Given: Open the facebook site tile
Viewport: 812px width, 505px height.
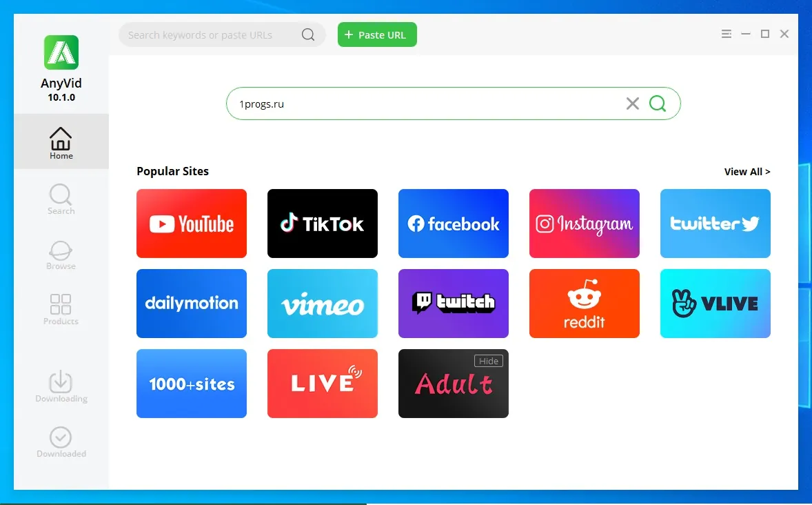Looking at the screenshot, I should (x=454, y=224).
